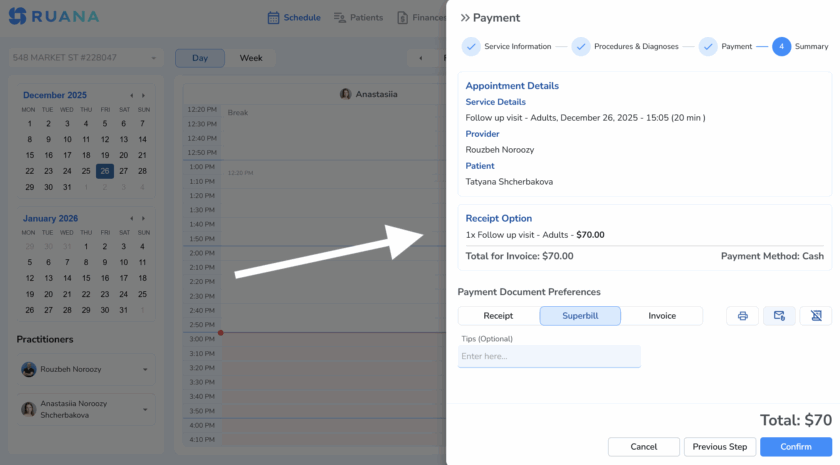Go to next month in January 2026 calendar

pyautogui.click(x=143, y=219)
